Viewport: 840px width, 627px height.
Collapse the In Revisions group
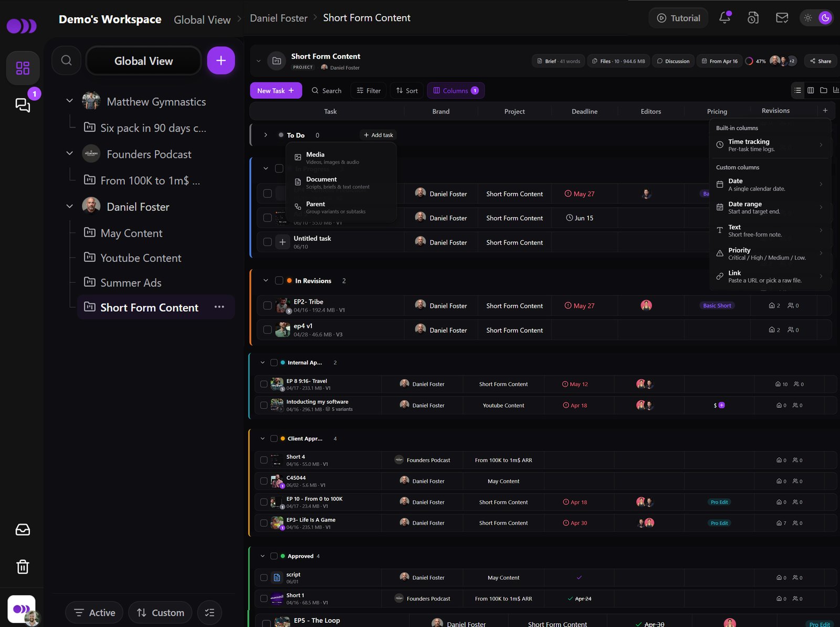tap(266, 281)
